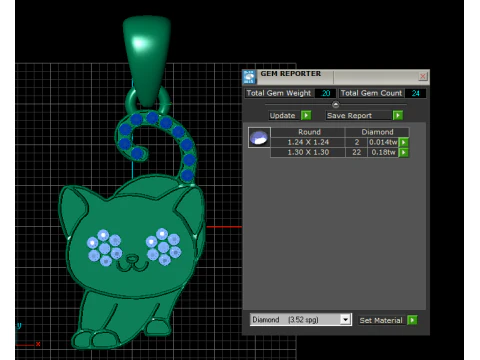Image resolution: width=480 pixels, height=360 pixels.
Task: Collapse the panel using the round arrow handle
Action: point(336,105)
